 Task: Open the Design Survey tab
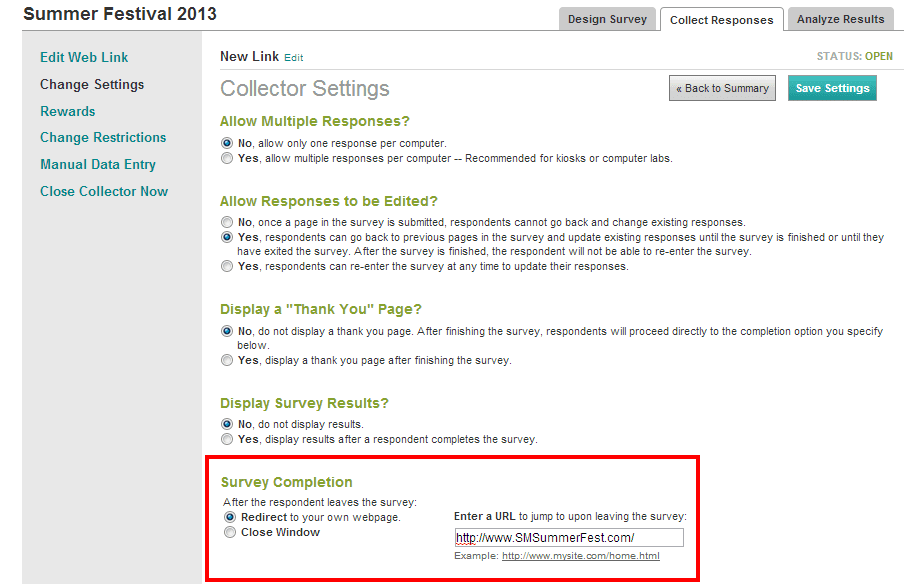(607, 19)
